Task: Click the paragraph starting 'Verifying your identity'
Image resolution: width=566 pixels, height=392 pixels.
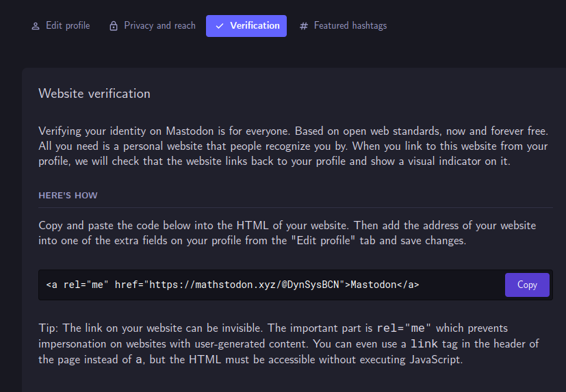Action: click(293, 146)
